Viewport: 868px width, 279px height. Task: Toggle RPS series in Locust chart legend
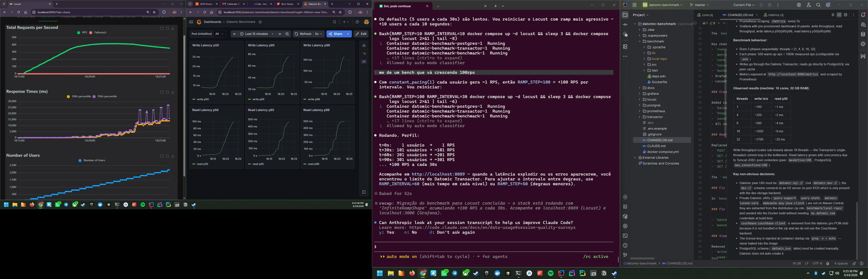(x=82, y=32)
